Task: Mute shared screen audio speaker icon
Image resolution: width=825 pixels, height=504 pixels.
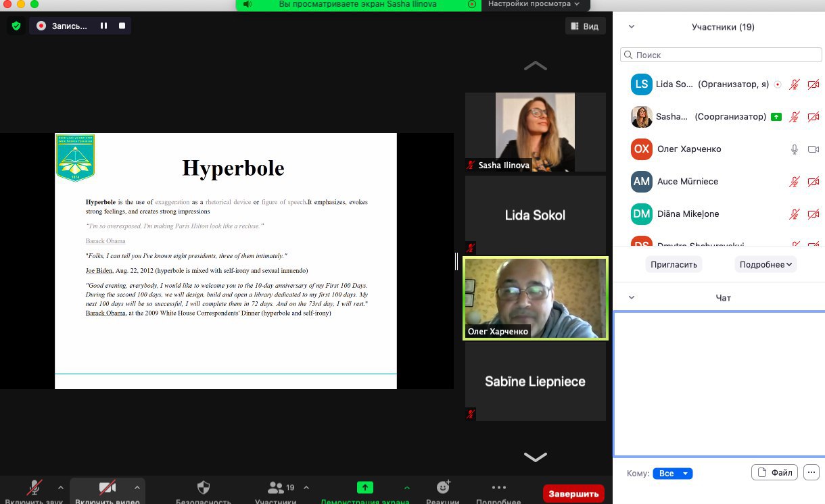Action: click(x=247, y=4)
